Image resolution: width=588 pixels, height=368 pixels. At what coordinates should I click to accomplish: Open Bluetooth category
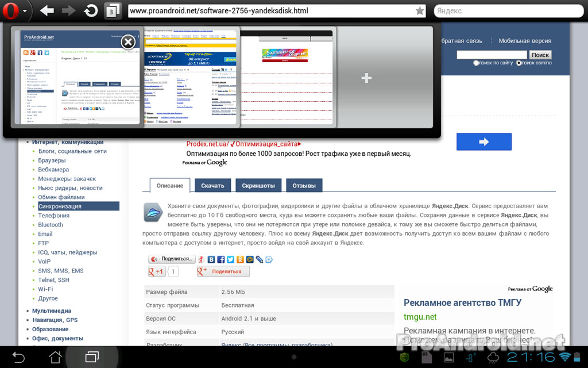(x=51, y=225)
